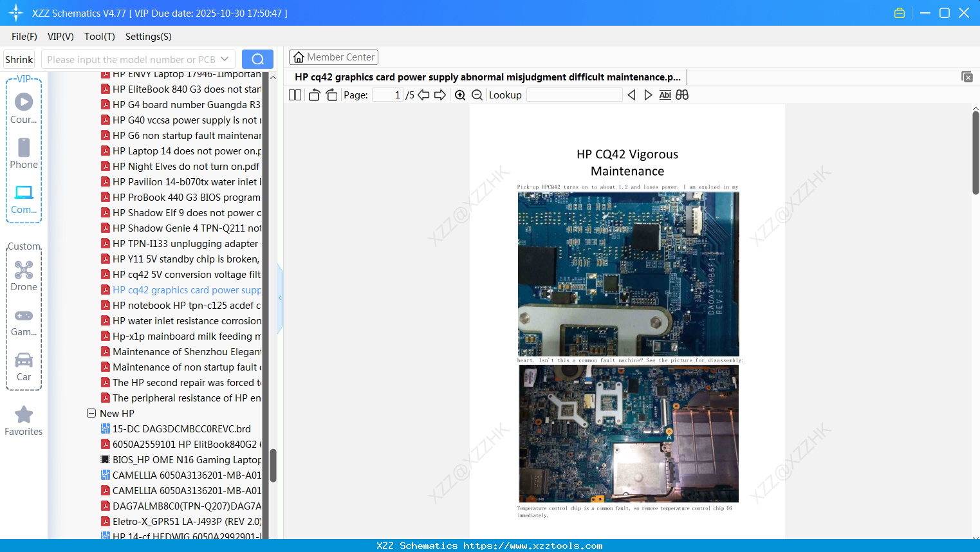This screenshot has width=980, height=552.
Task: Open Favorites star icon
Action: (24, 421)
